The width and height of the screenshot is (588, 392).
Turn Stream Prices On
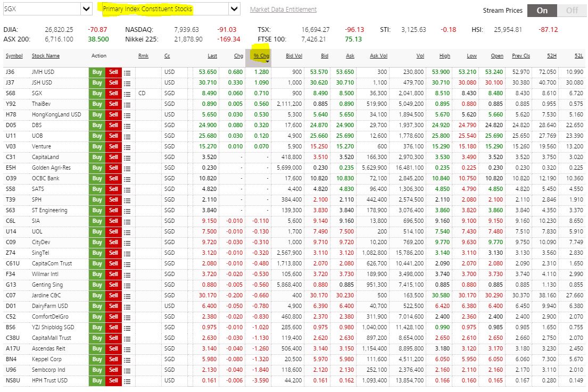542,11
